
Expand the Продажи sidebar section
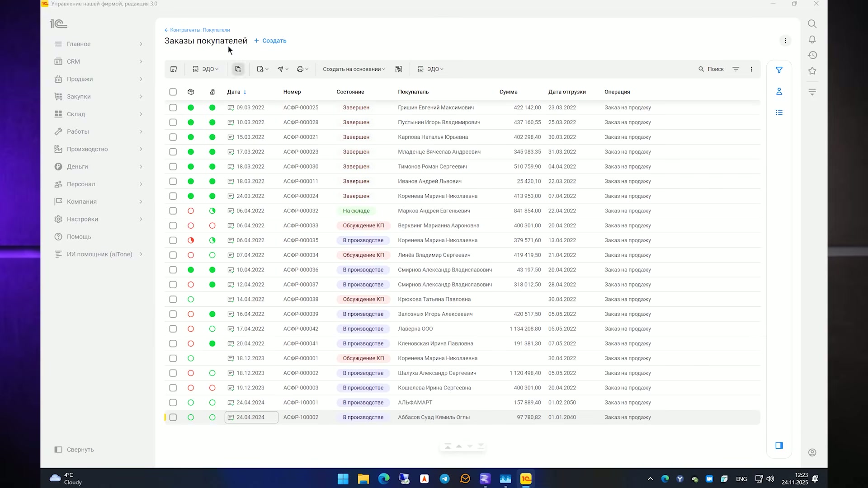tap(99, 79)
